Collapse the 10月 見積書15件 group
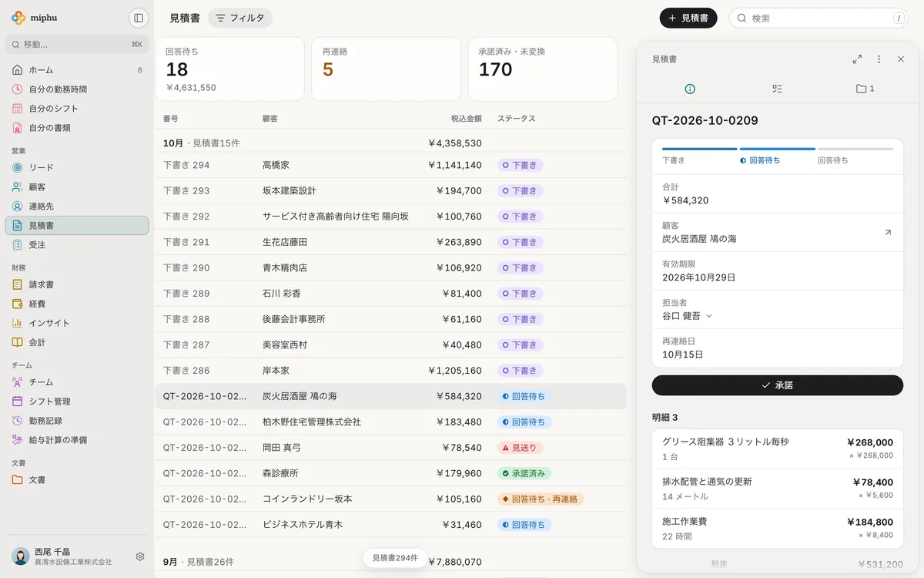Screen dimensions: 924x578 pyautogui.click(x=390, y=143)
